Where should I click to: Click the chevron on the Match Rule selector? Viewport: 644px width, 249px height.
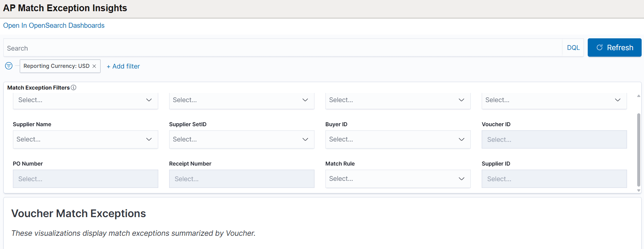[x=461, y=179]
